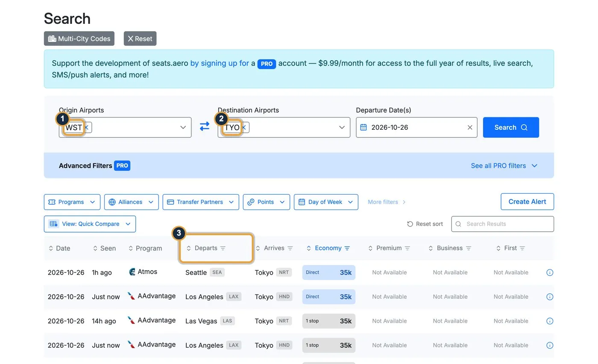
Task: Show info for the Atmos Seattle flight row
Action: pyautogui.click(x=550, y=272)
